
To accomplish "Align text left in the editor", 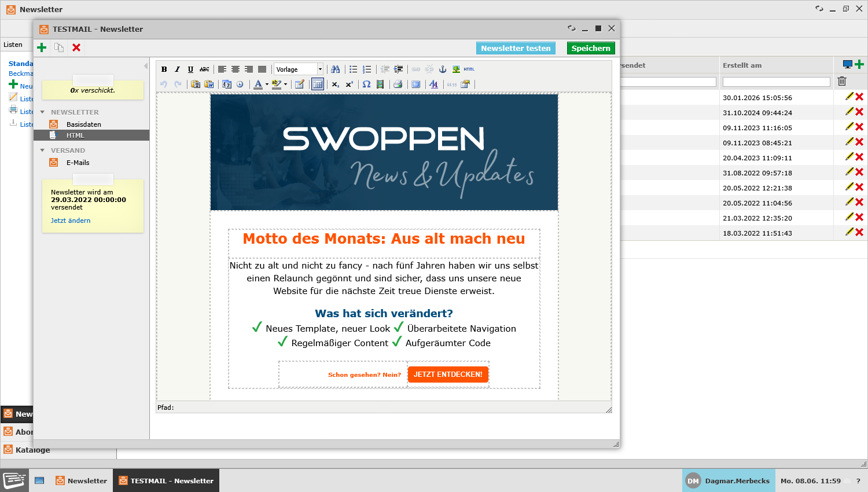I will 222,69.
